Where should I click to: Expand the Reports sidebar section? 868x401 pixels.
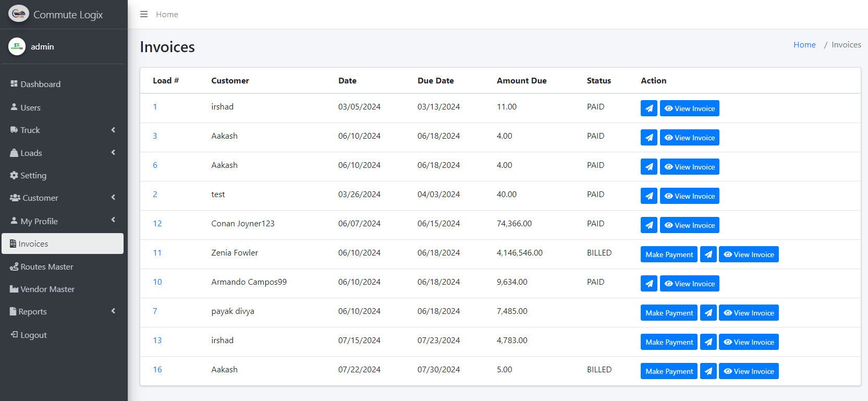(63, 312)
